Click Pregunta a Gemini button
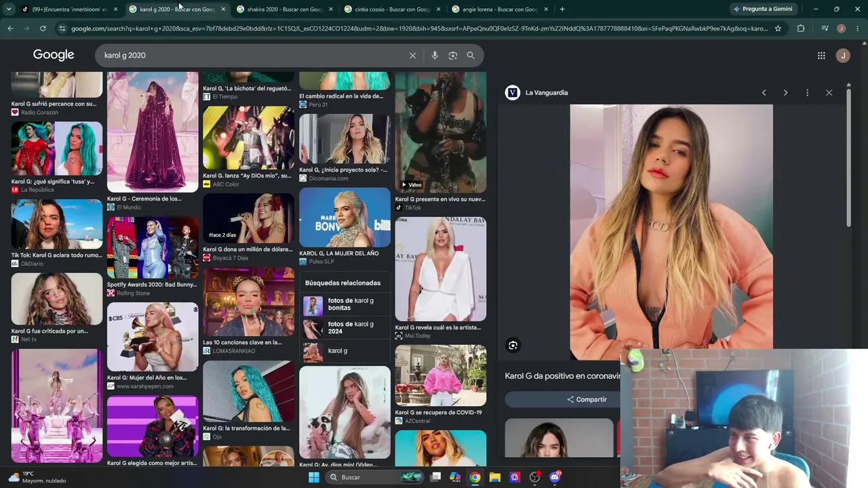 pyautogui.click(x=763, y=9)
